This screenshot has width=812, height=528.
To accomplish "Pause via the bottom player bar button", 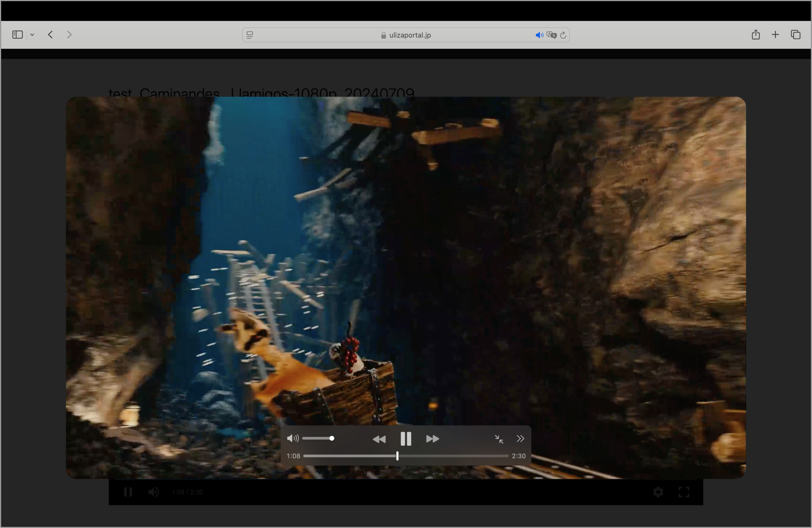I will (x=128, y=492).
